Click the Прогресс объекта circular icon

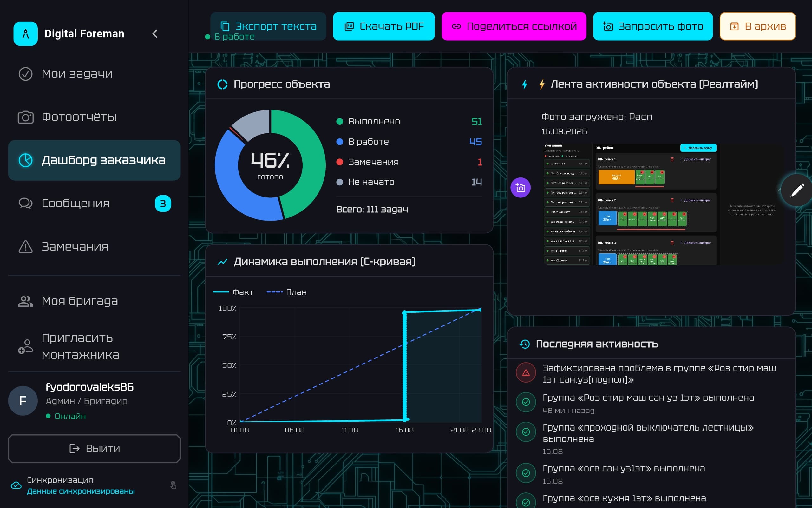pyautogui.click(x=222, y=84)
